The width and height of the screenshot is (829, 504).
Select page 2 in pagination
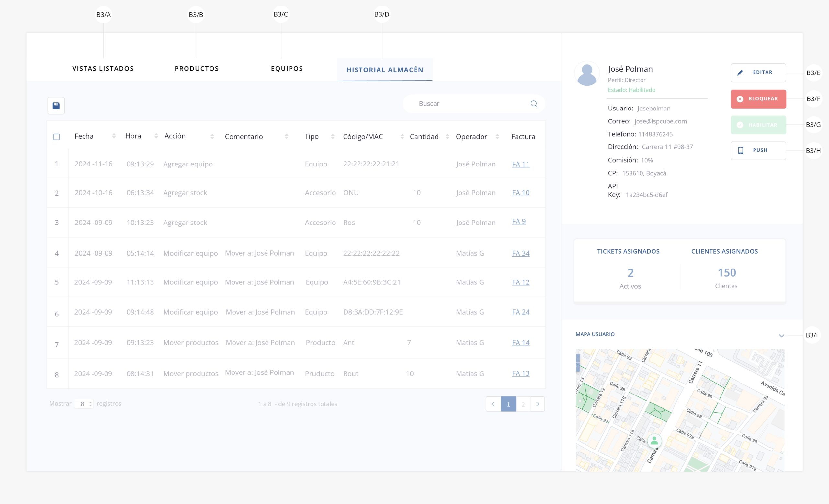523,404
